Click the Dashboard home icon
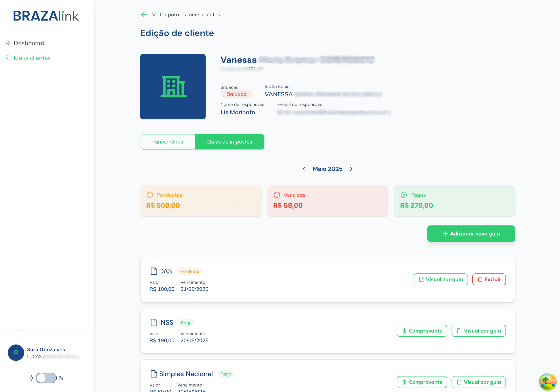The image size is (560, 392). tap(8, 43)
